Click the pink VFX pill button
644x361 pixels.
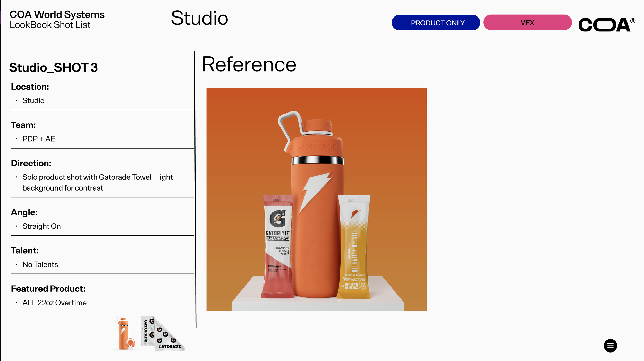tap(527, 23)
